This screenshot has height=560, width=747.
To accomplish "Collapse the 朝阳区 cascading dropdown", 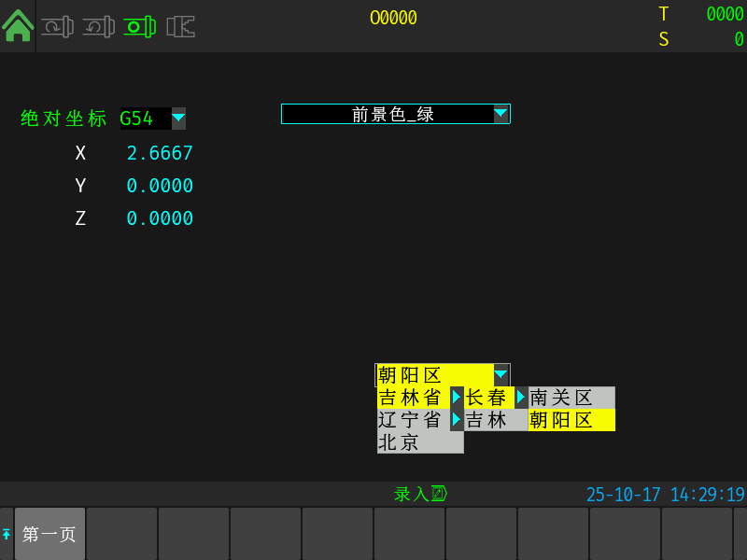I will coord(501,374).
